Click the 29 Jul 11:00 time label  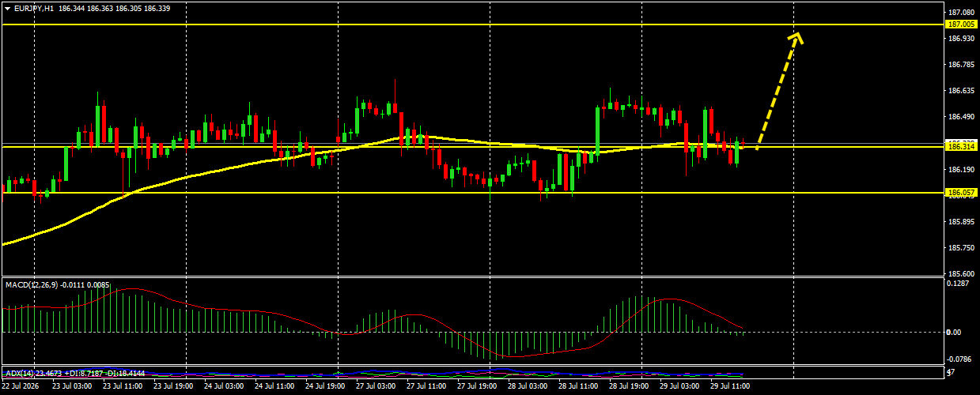tap(730, 386)
